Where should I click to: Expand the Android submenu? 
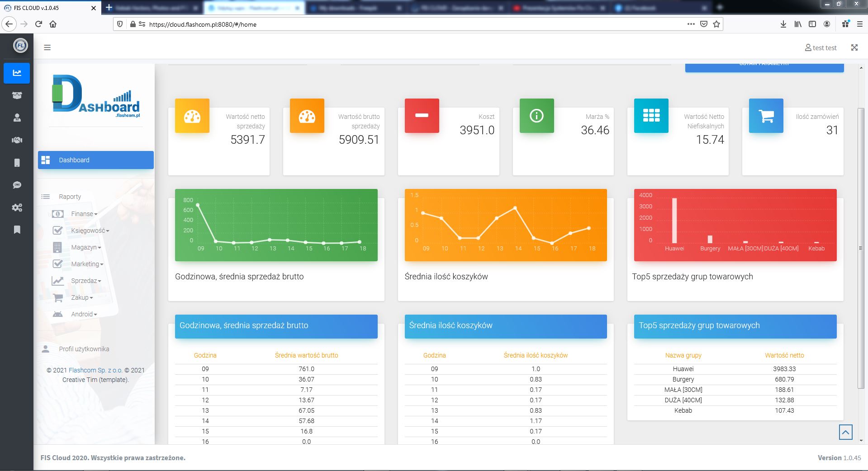pos(84,314)
